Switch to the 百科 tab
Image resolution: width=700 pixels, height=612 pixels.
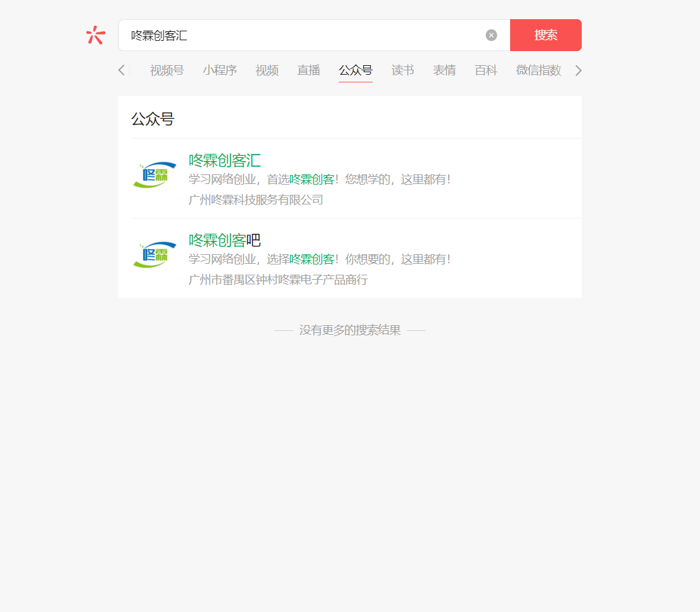click(486, 70)
